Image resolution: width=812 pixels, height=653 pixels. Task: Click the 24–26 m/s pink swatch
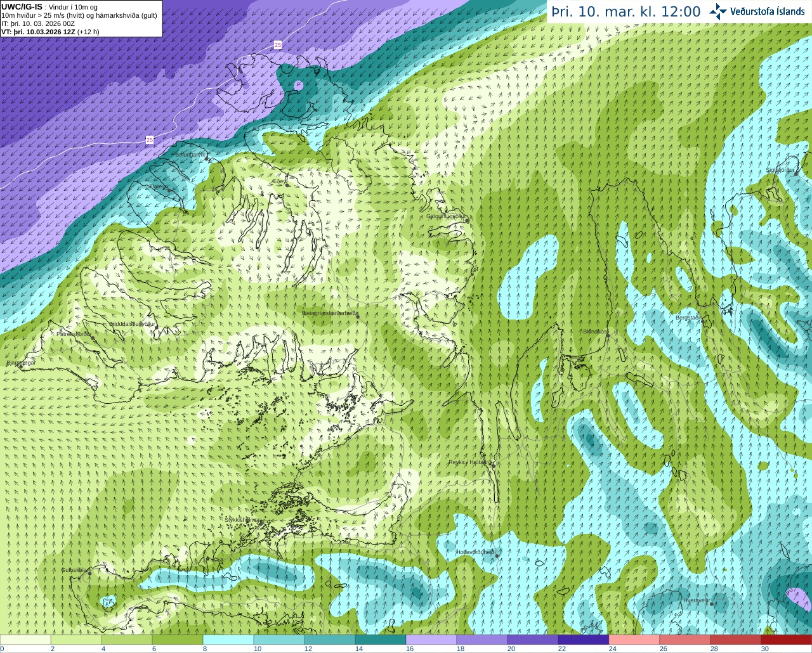(634, 640)
